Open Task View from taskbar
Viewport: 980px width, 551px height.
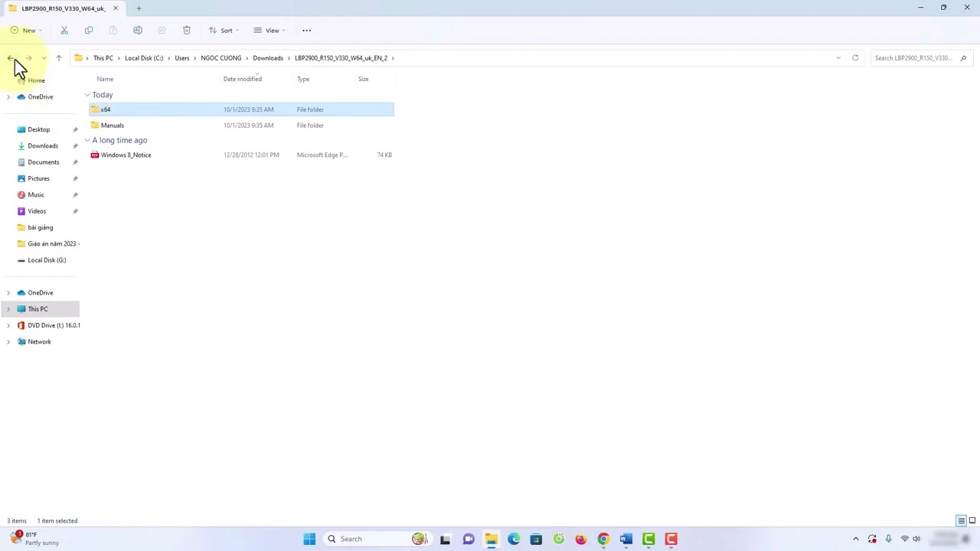(x=445, y=539)
